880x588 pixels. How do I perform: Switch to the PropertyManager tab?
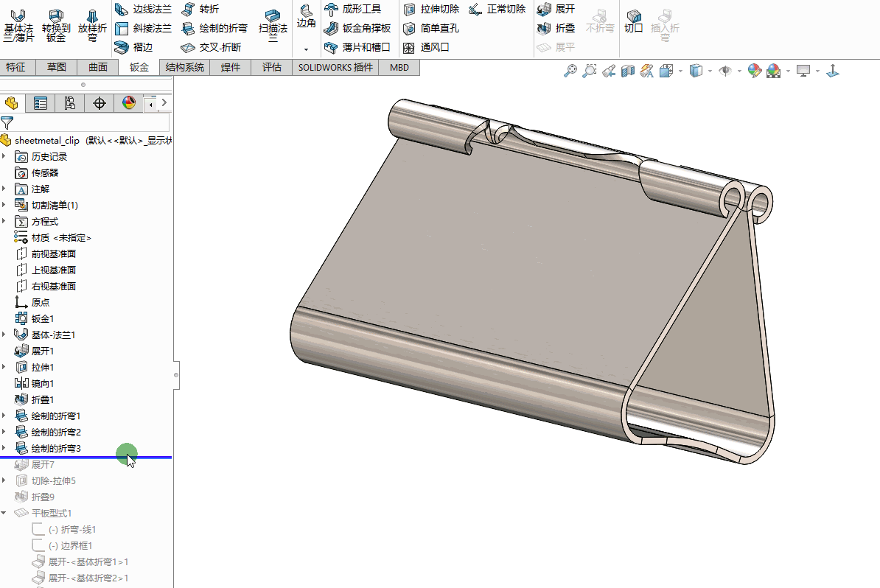click(x=41, y=103)
